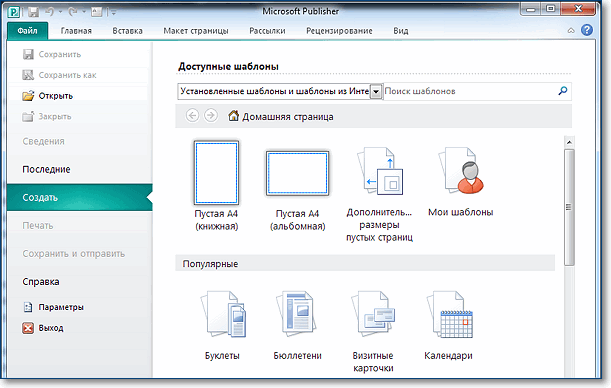Click the Forward navigation arrow
Image resolution: width=611 pixels, height=388 pixels.
point(211,116)
